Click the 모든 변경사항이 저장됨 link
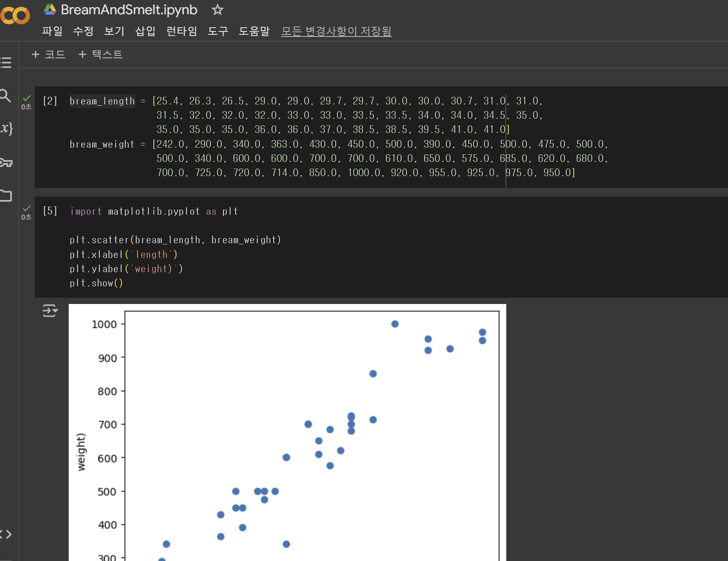Viewport: 728px width, 561px height. point(336,31)
